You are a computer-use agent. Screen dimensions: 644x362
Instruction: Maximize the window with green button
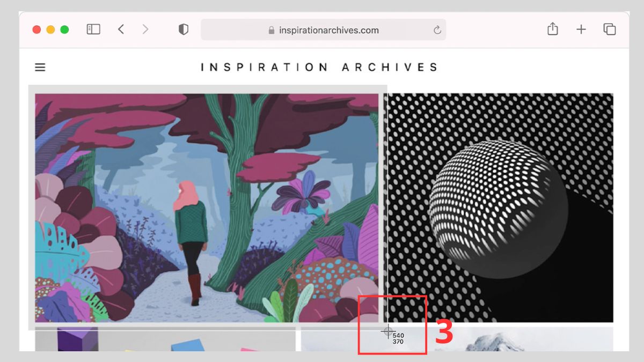click(64, 29)
